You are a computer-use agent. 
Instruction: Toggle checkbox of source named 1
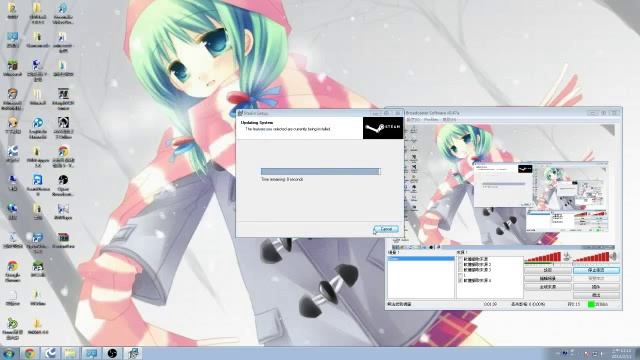[x=460, y=275]
